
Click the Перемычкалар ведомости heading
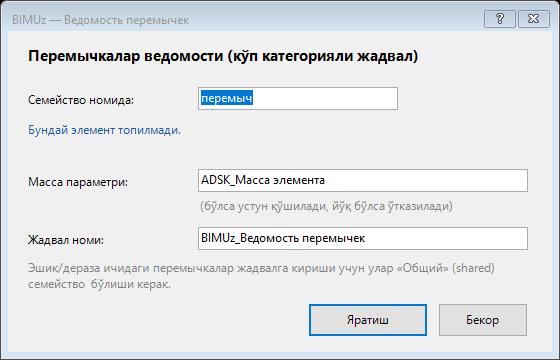point(223,56)
